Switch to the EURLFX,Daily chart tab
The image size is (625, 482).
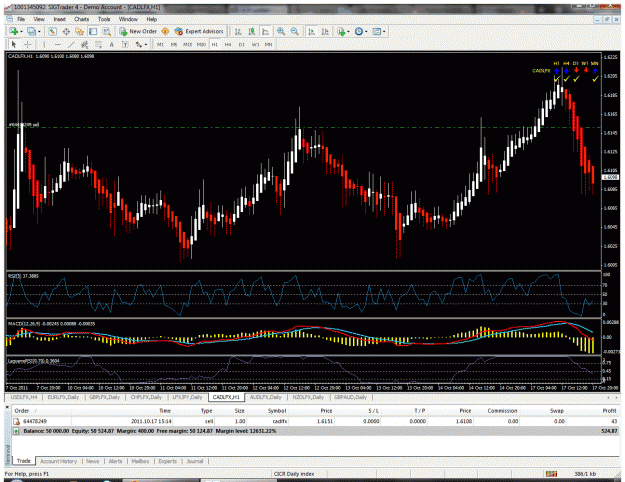click(x=61, y=397)
